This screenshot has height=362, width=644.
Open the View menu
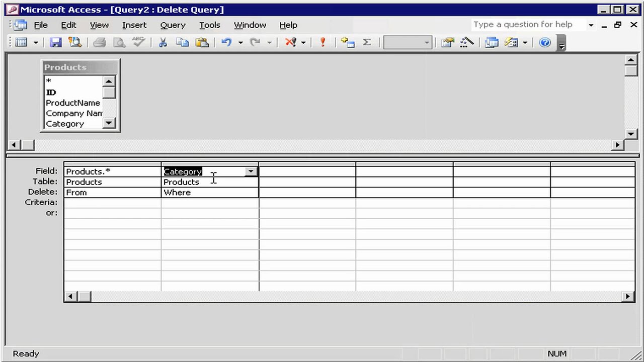point(99,25)
